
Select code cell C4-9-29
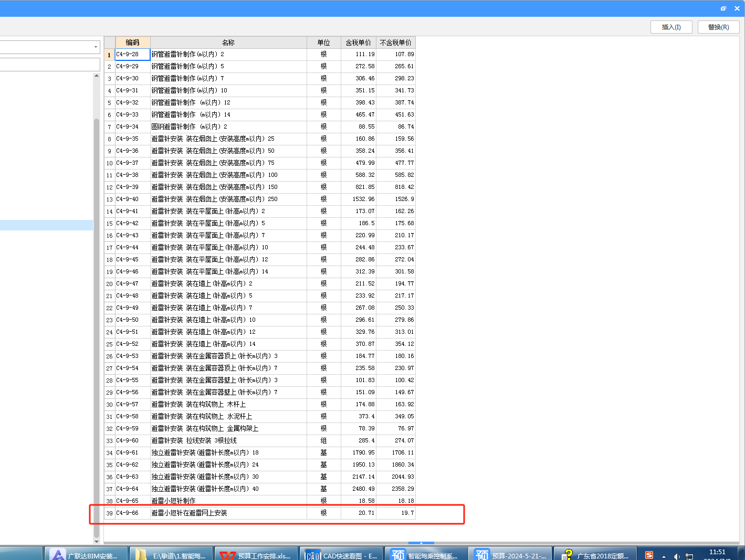[133, 67]
